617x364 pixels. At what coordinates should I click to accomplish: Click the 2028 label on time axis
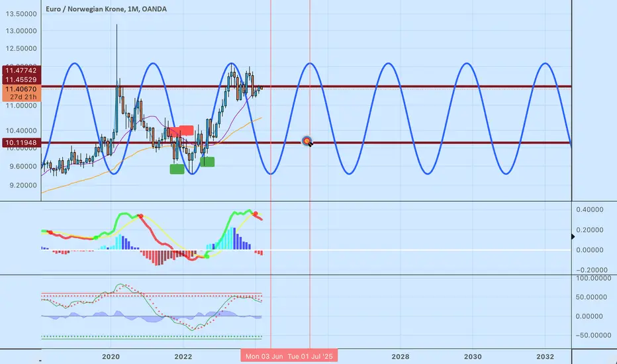(400, 357)
